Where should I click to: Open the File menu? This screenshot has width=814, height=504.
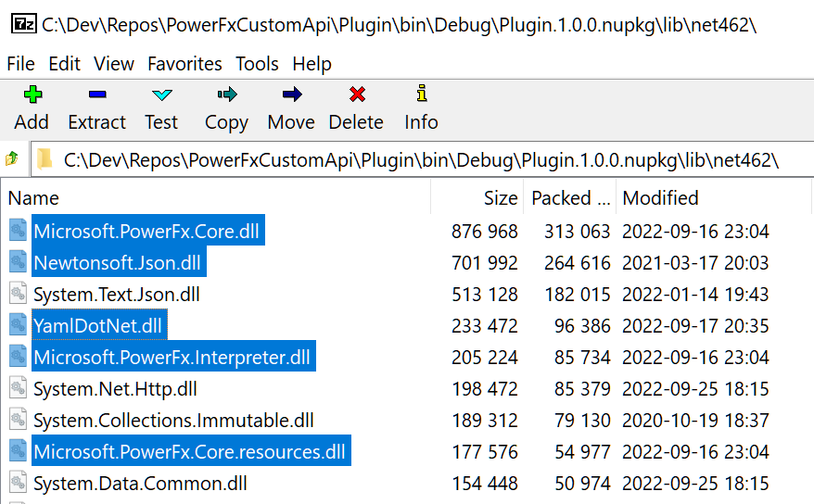pyautogui.click(x=20, y=64)
